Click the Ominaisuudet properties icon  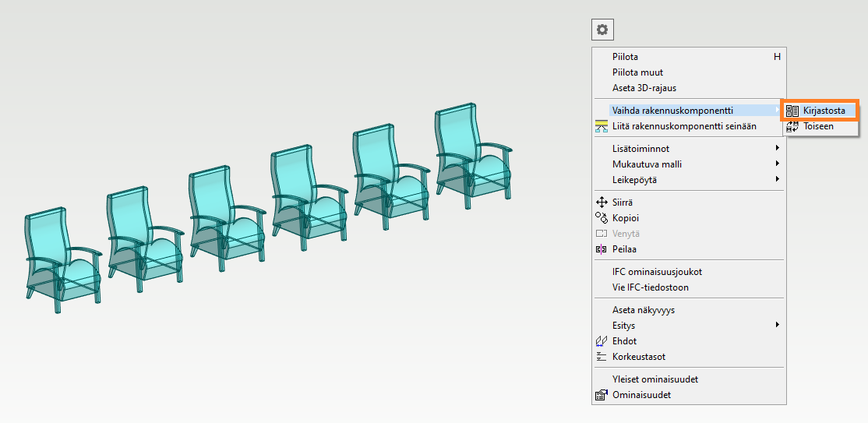[x=601, y=395]
